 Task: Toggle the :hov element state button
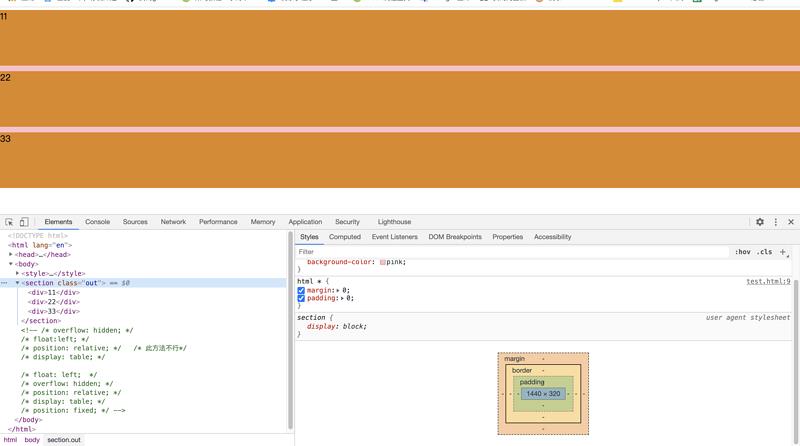click(x=742, y=252)
